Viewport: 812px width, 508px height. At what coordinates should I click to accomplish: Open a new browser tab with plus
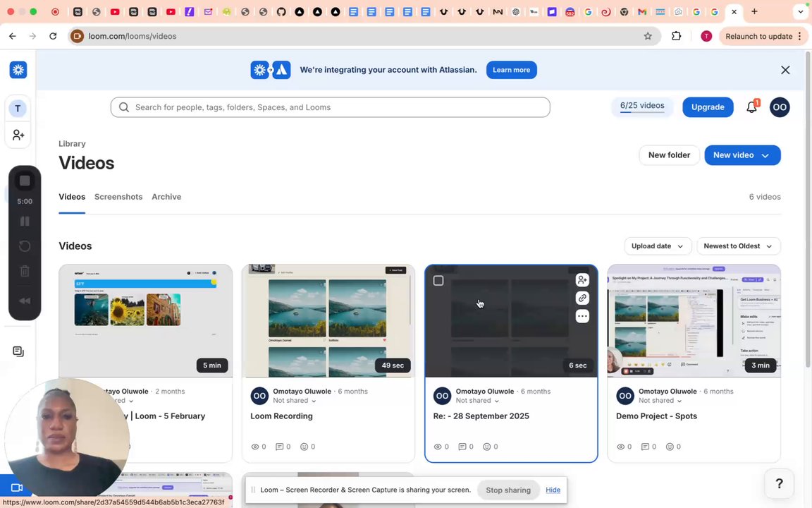pos(754,11)
